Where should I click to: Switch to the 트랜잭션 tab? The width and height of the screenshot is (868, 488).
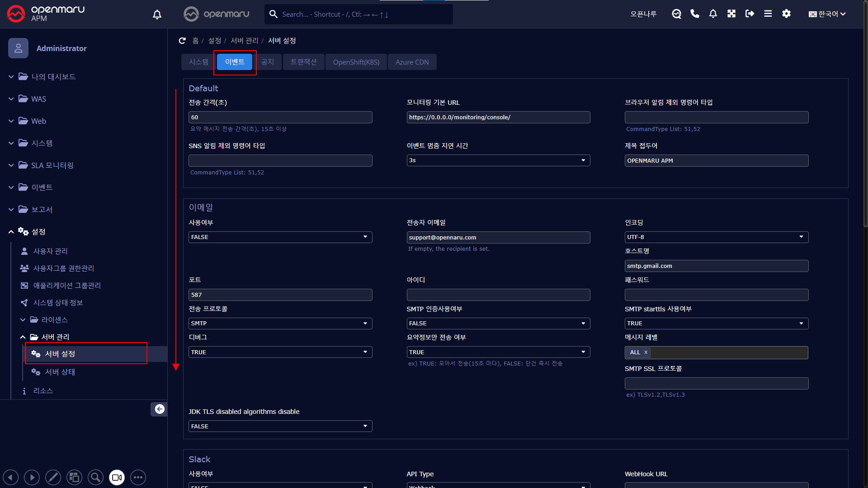pos(303,62)
